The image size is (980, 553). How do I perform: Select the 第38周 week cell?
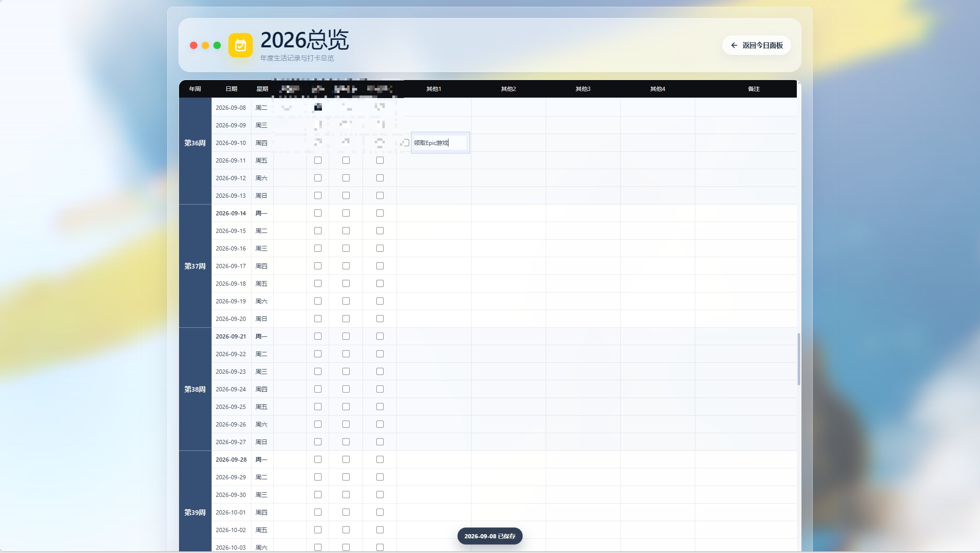pos(195,389)
